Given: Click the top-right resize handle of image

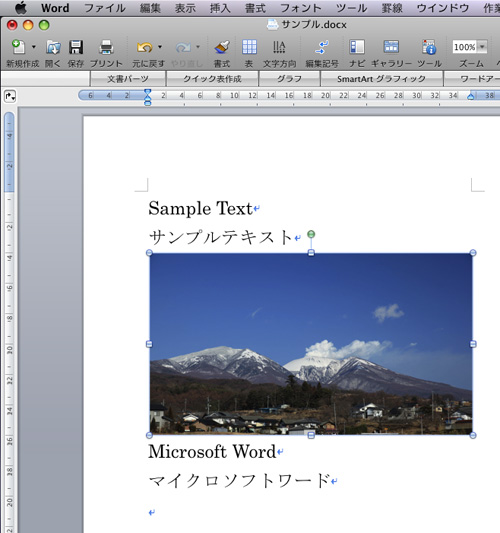Looking at the screenshot, I should pyautogui.click(x=473, y=253).
